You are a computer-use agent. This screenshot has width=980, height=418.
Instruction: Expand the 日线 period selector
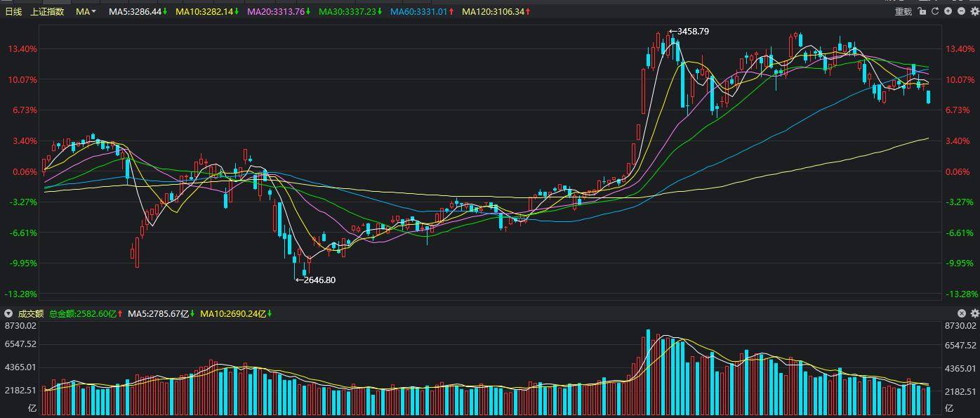(14, 11)
